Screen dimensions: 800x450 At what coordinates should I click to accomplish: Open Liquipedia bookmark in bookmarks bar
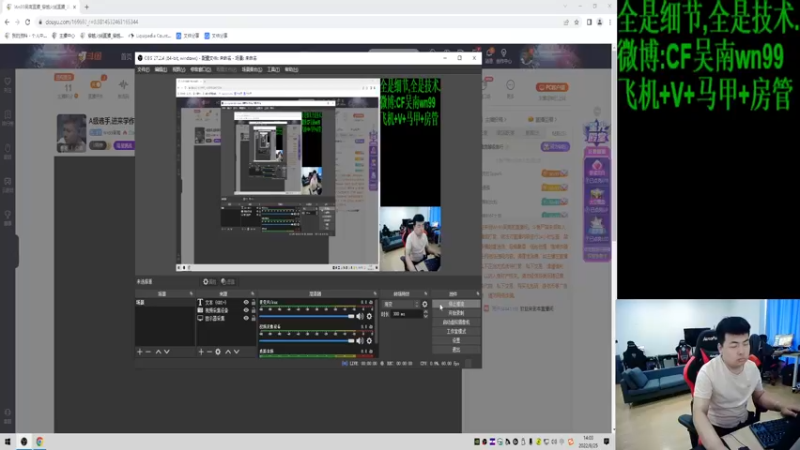(150, 36)
